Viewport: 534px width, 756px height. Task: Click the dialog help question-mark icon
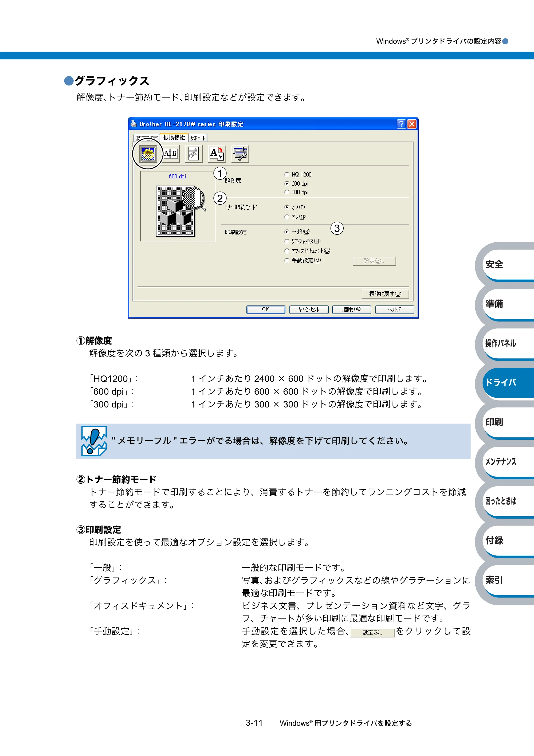[401, 124]
